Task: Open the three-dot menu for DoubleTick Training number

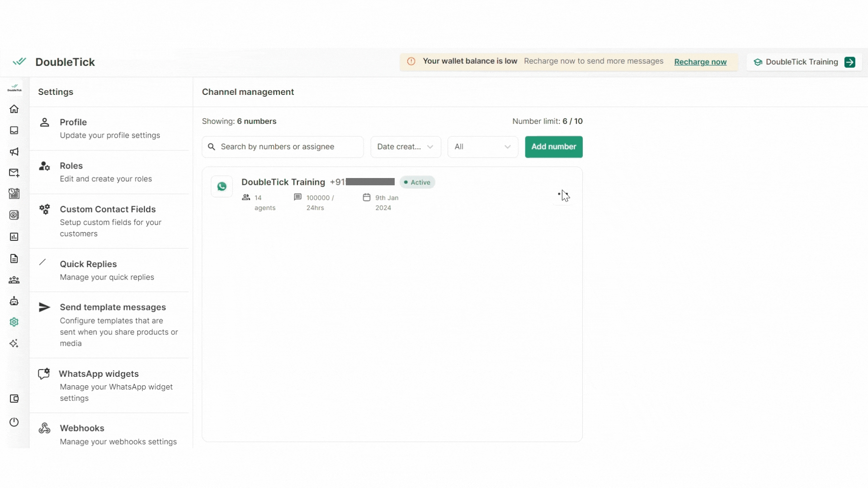Action: pos(563,194)
